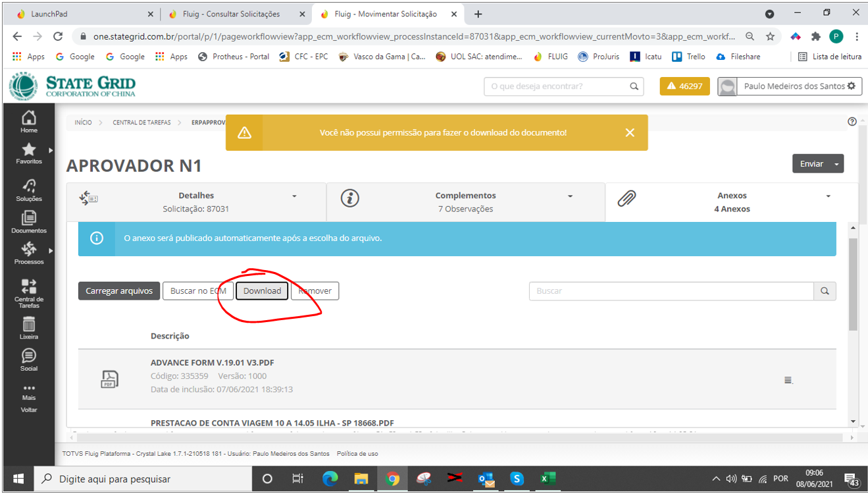This screenshot has height=494, width=868.
Task: Click Voltar in the sidebar
Action: (x=29, y=410)
